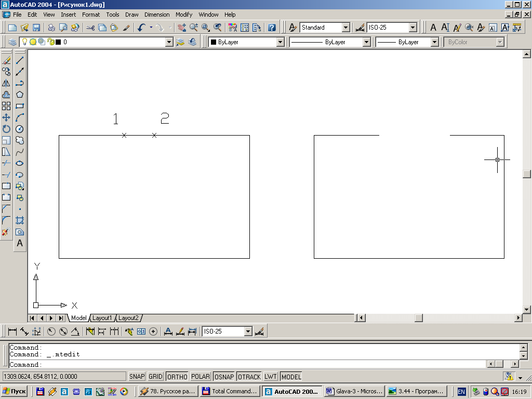Expand the ByColor plot style dropdown
This screenshot has height=399, width=532.
point(500,42)
